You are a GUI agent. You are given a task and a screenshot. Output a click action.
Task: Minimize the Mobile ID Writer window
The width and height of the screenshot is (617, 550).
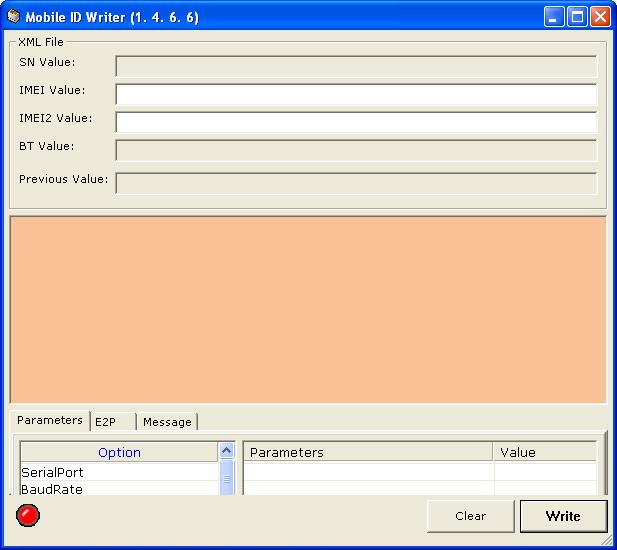[x=554, y=17]
